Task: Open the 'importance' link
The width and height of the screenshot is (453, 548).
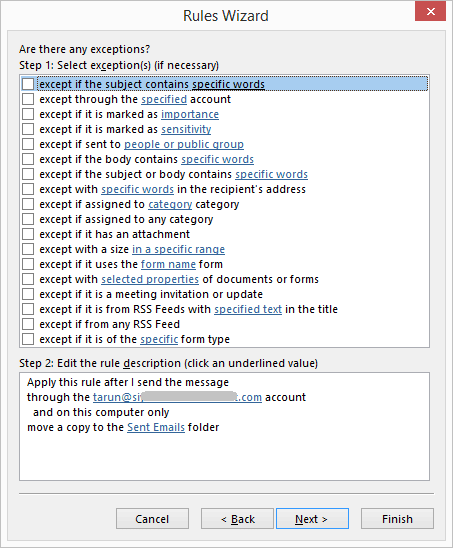Action: [x=190, y=114]
